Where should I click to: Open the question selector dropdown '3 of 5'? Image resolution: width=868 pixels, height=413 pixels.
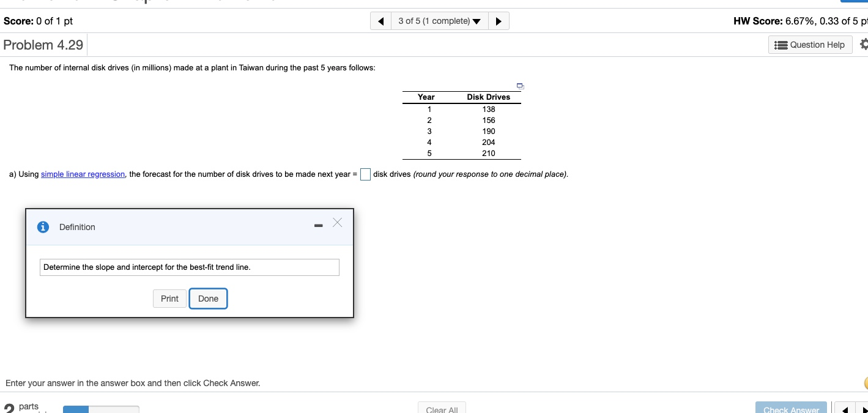[x=440, y=21]
